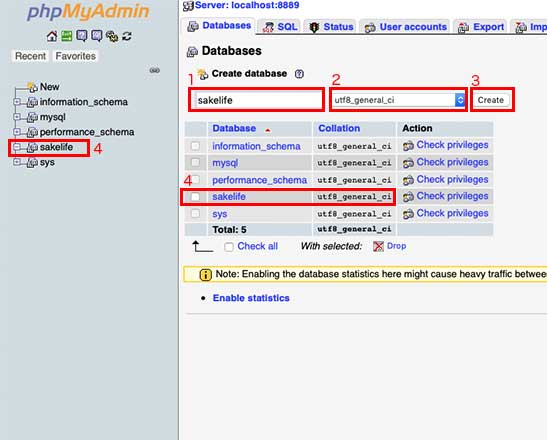Click the link chain icon in sidebar
The height and width of the screenshot is (440, 547).
(155, 70)
